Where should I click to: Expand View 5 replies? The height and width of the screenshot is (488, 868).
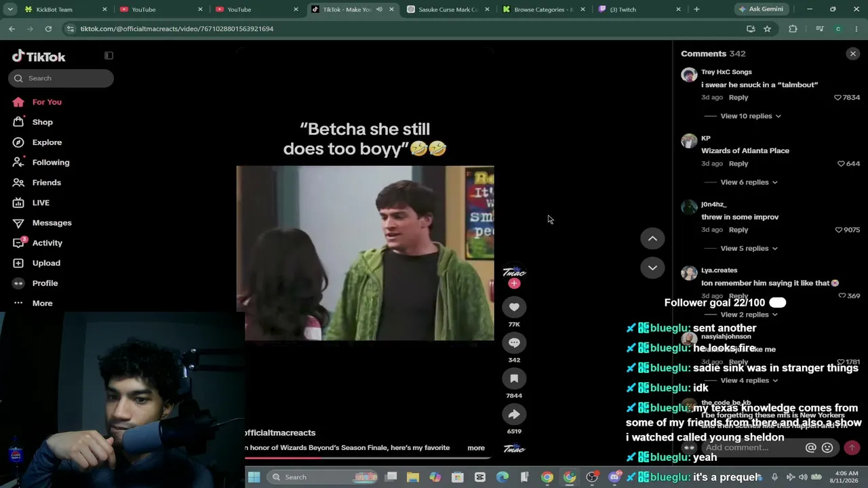[749, 248]
